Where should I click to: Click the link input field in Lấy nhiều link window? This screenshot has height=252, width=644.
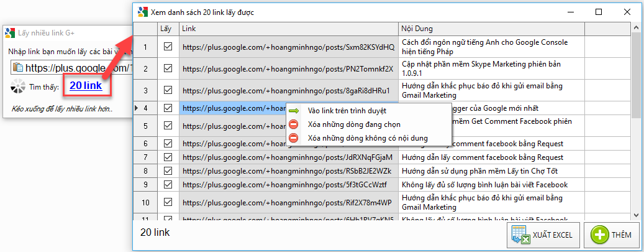point(71,68)
